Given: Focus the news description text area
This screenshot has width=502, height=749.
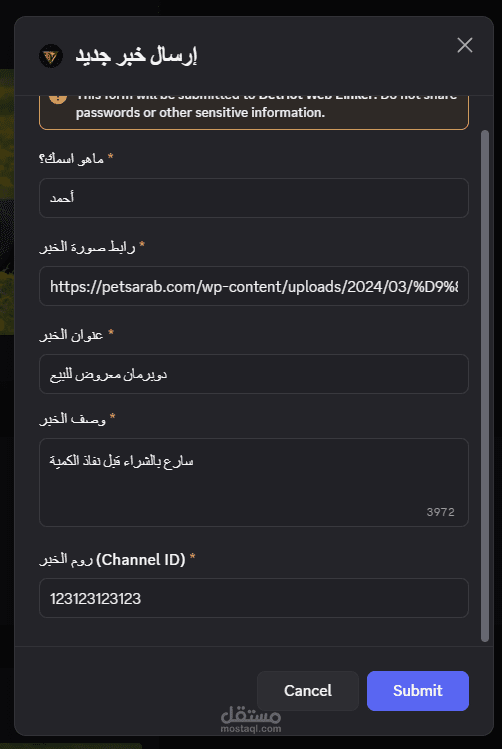Looking at the screenshot, I should (x=254, y=482).
